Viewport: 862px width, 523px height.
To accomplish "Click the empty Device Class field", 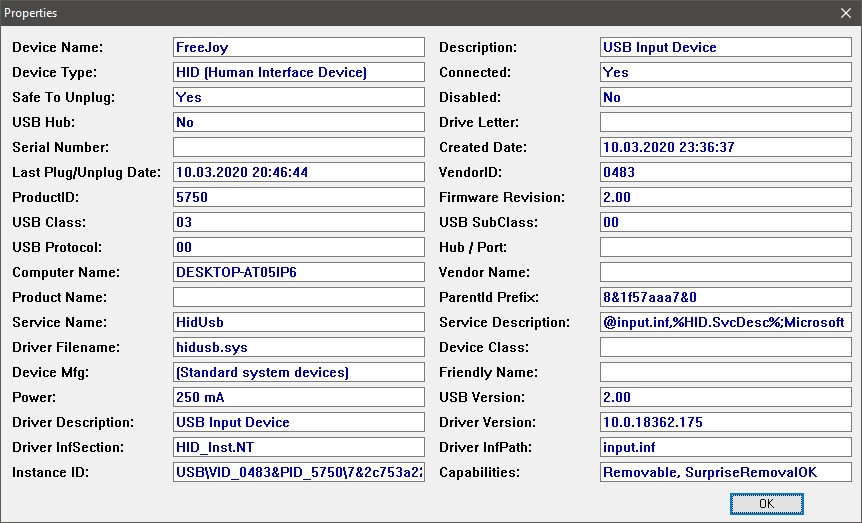I will [726, 348].
